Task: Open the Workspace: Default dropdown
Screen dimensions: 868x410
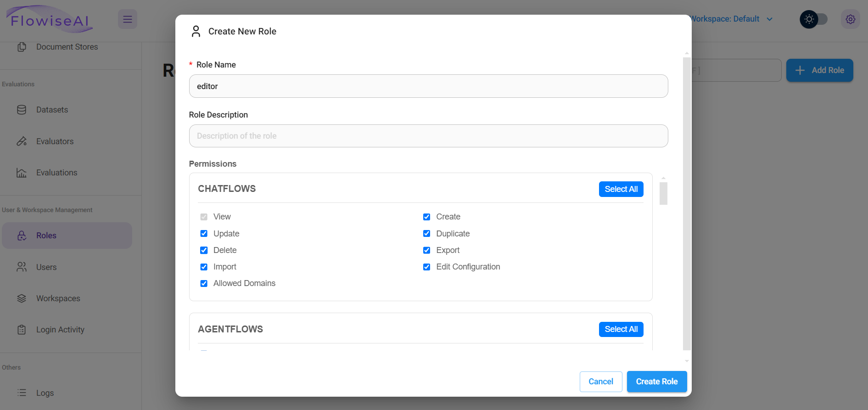Action: 731,19
